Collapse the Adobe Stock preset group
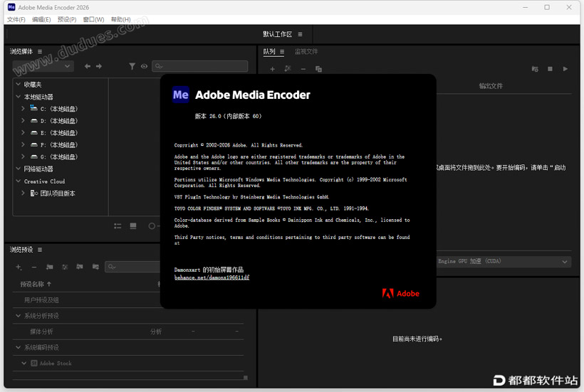 click(24, 363)
